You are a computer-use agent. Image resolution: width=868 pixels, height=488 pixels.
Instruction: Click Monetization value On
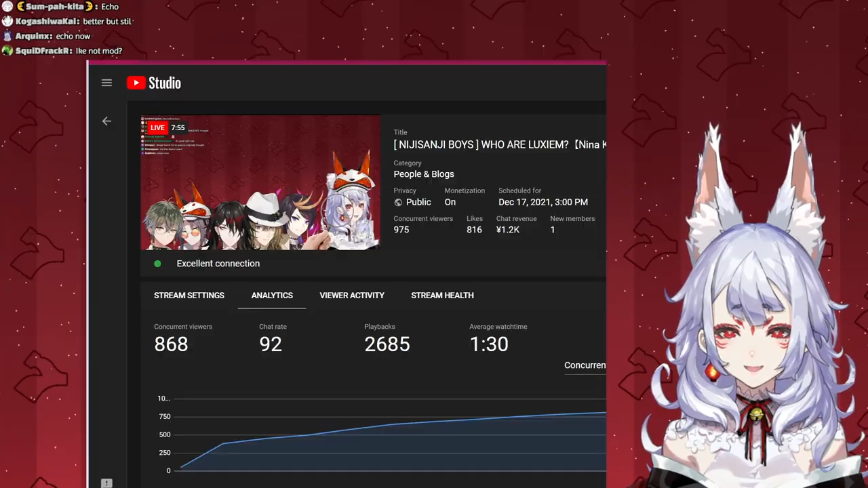click(x=450, y=202)
